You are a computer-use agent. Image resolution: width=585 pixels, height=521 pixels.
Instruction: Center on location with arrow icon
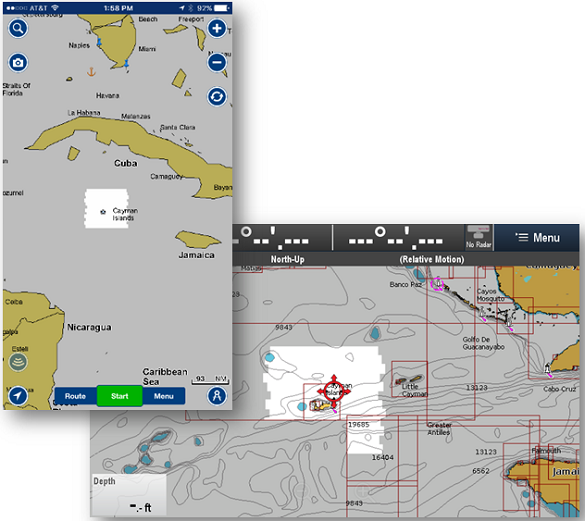(x=18, y=395)
